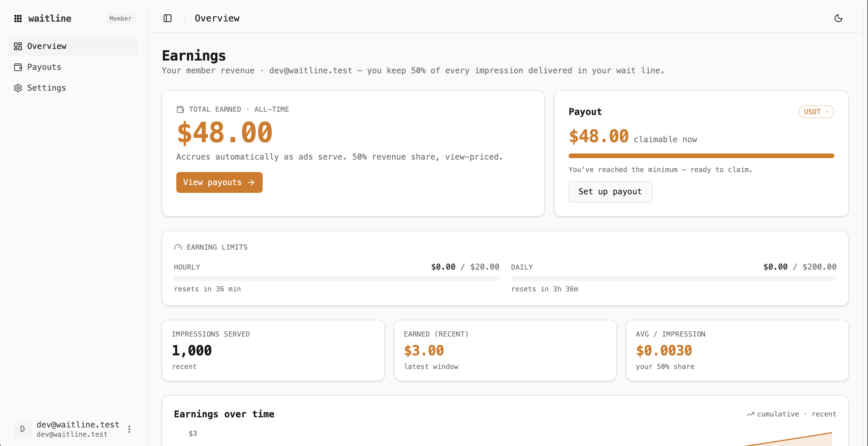Click the Earnings over time heading
The height and width of the screenshot is (446, 868).
click(224, 414)
